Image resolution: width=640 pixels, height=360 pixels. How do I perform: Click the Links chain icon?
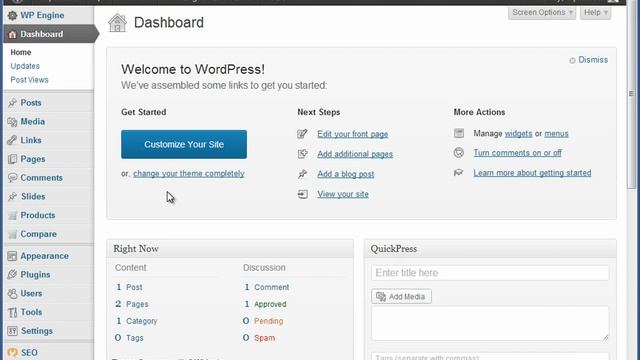(x=12, y=140)
